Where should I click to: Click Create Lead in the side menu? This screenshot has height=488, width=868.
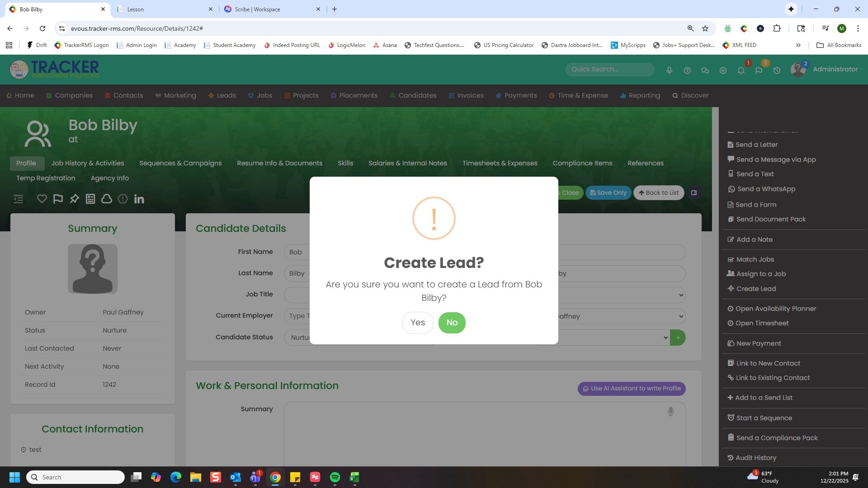coord(755,289)
